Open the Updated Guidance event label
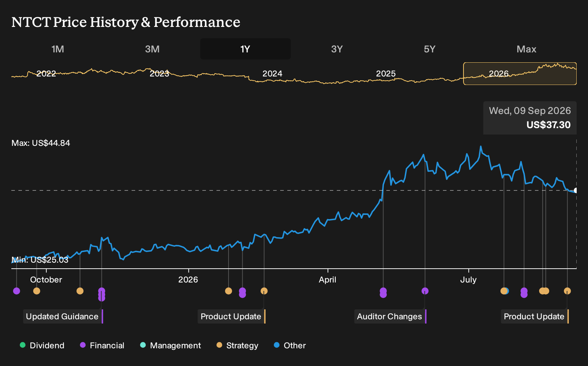588x366 pixels. point(62,316)
